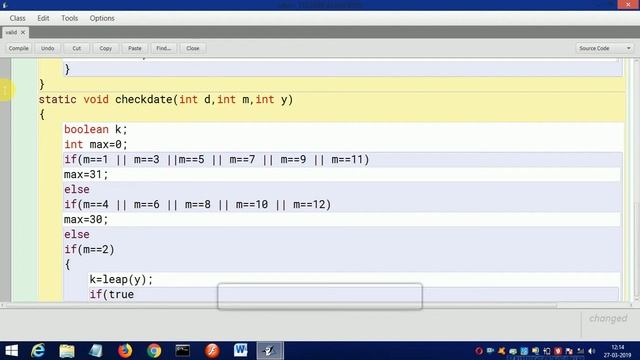Click on the line 'if(true'
This screenshot has width=640, height=360.
[112, 294]
